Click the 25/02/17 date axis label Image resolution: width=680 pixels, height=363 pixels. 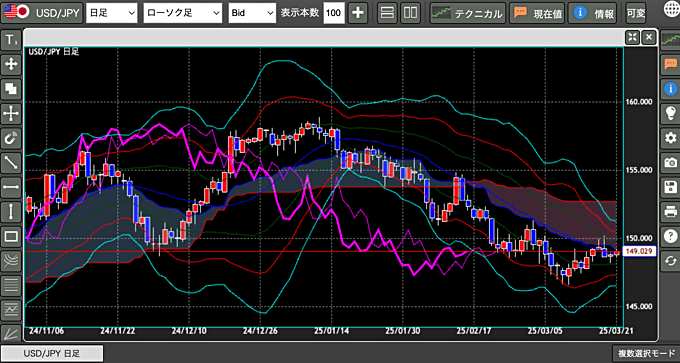coord(474,330)
